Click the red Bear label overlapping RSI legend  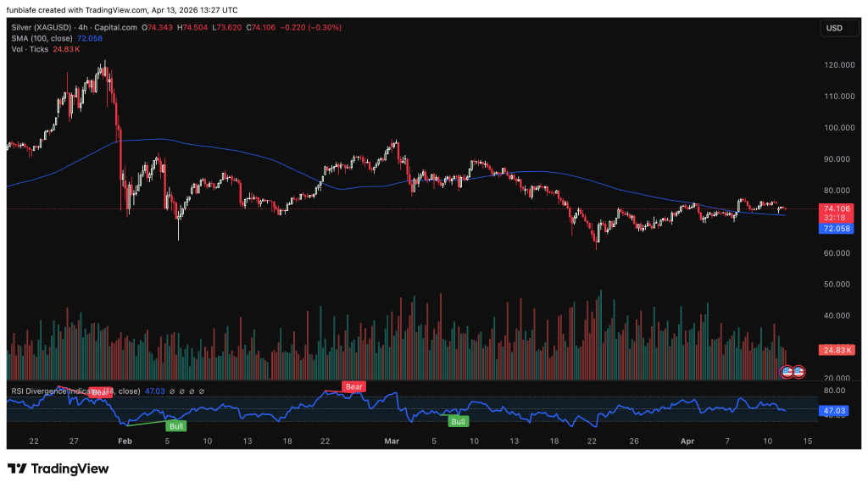[x=100, y=391]
